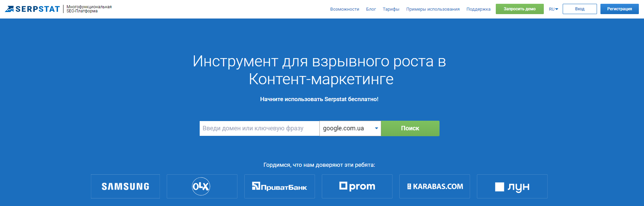
Task: Click the Вход login button
Action: pos(579,9)
